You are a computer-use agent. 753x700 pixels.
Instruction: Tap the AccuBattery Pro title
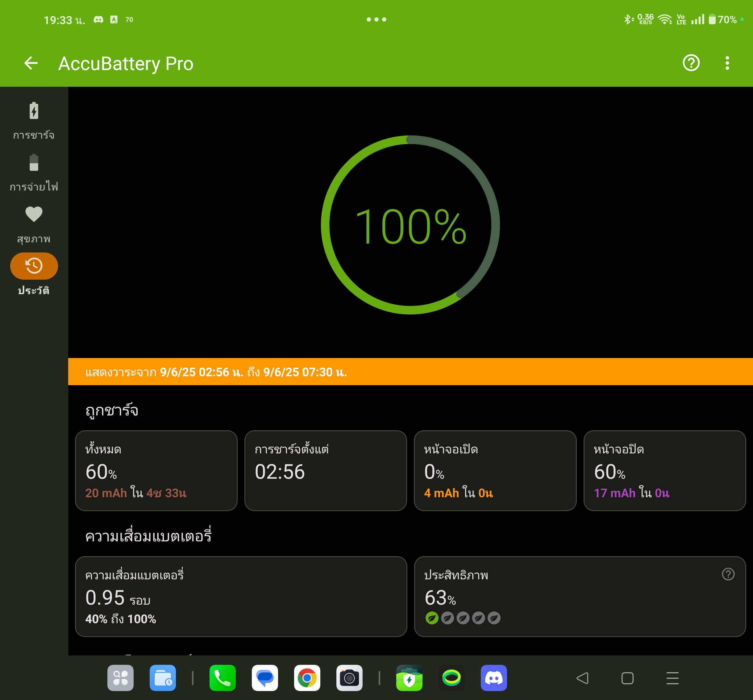click(x=126, y=63)
